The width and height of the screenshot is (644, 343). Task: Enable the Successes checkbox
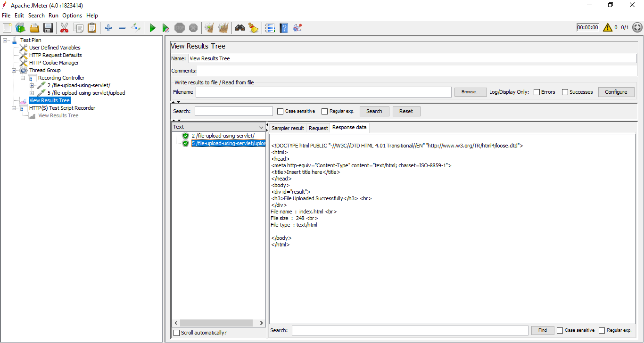pos(565,92)
